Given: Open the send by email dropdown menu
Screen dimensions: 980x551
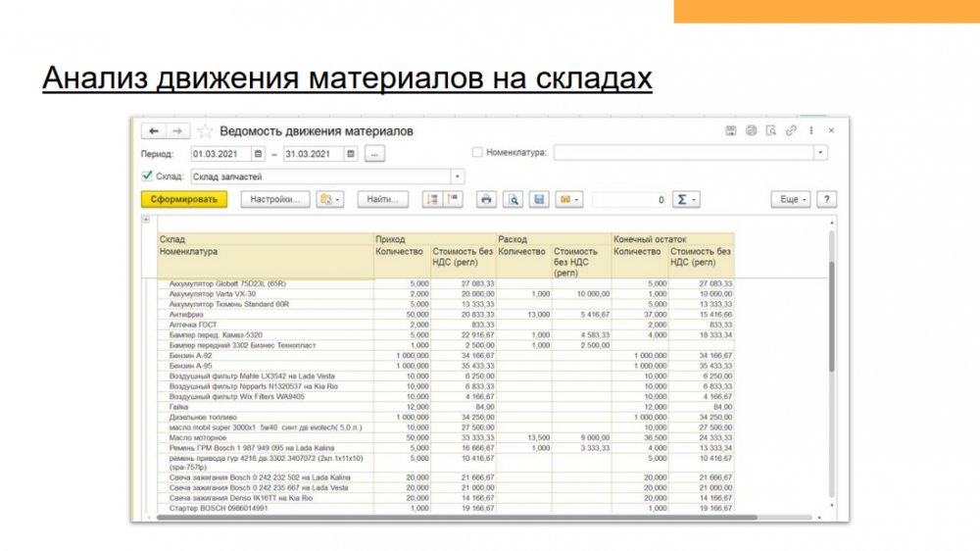Looking at the screenshot, I should point(569,199).
